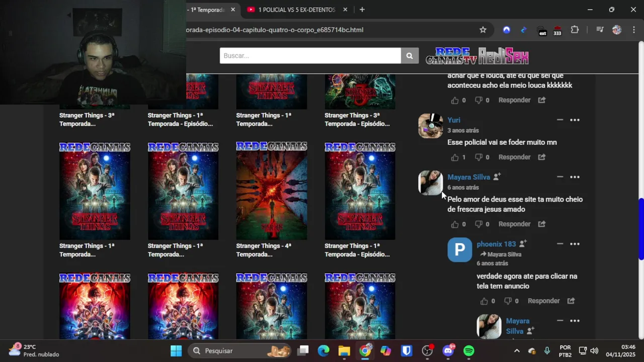Show hidden system tray icons
The height and width of the screenshot is (362, 644).
(517, 351)
